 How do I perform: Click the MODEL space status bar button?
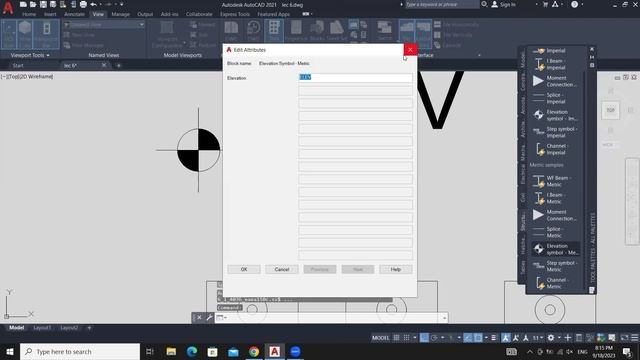[380, 338]
